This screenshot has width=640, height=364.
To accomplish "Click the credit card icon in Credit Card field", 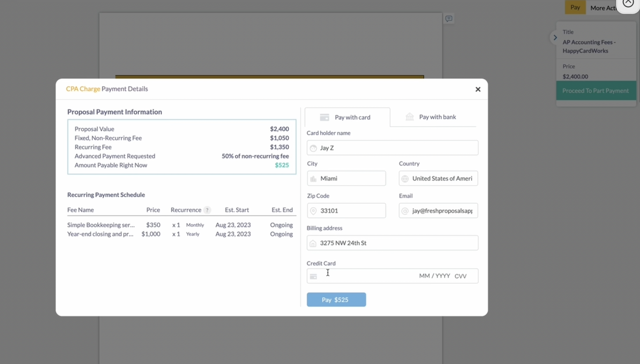I will [313, 276].
